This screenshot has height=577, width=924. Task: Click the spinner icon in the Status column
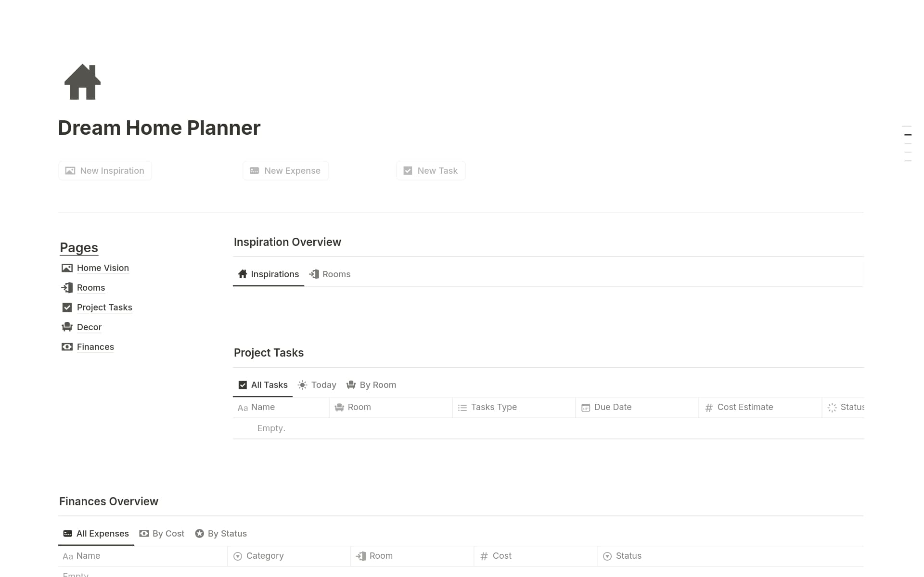click(832, 407)
